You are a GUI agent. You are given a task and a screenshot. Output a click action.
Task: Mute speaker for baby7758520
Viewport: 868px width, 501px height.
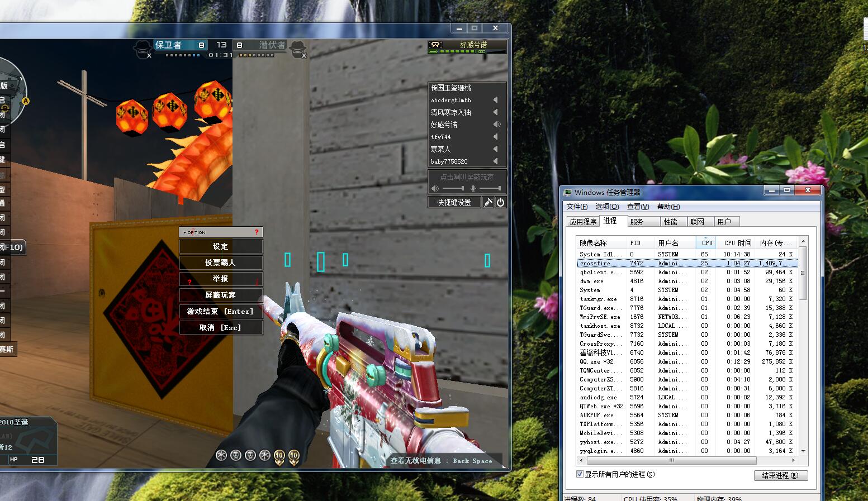tap(495, 161)
